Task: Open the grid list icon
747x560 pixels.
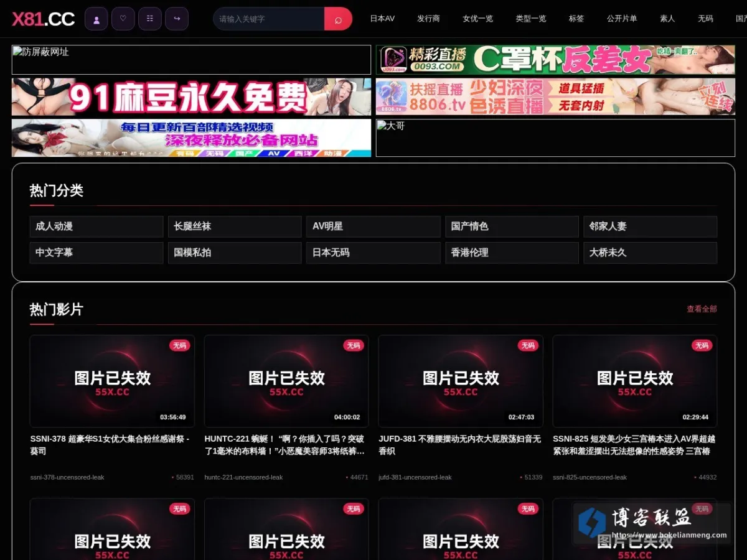Action: (150, 19)
